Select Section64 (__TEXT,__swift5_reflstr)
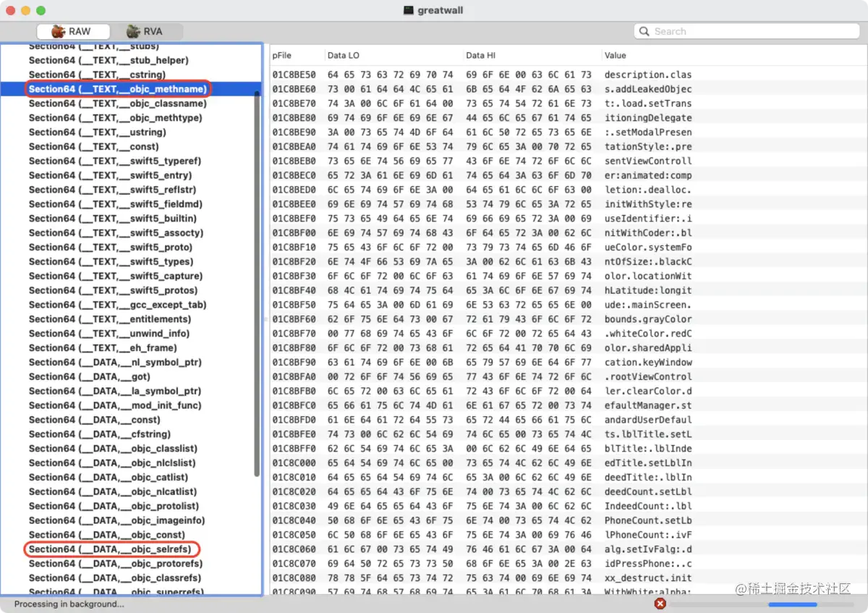 click(x=112, y=190)
